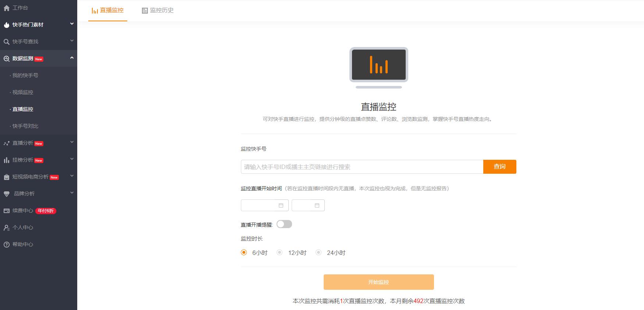Click the 直播分析 line-chart icon
This screenshot has width=644, height=310.
tap(7, 143)
